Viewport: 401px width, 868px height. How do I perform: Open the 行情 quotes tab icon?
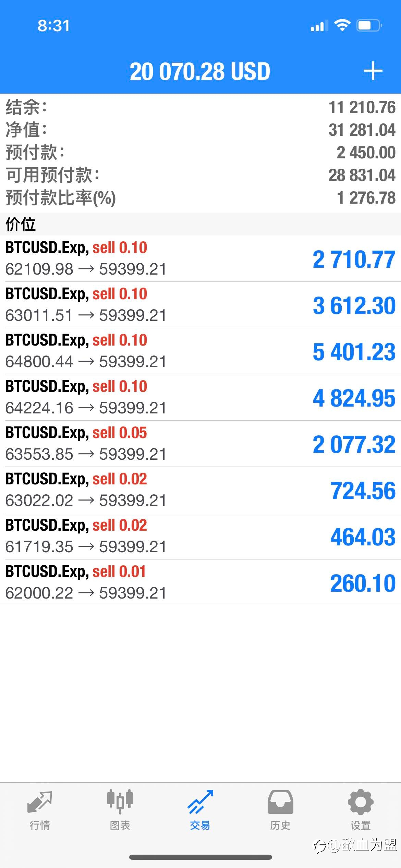pyautogui.click(x=40, y=802)
